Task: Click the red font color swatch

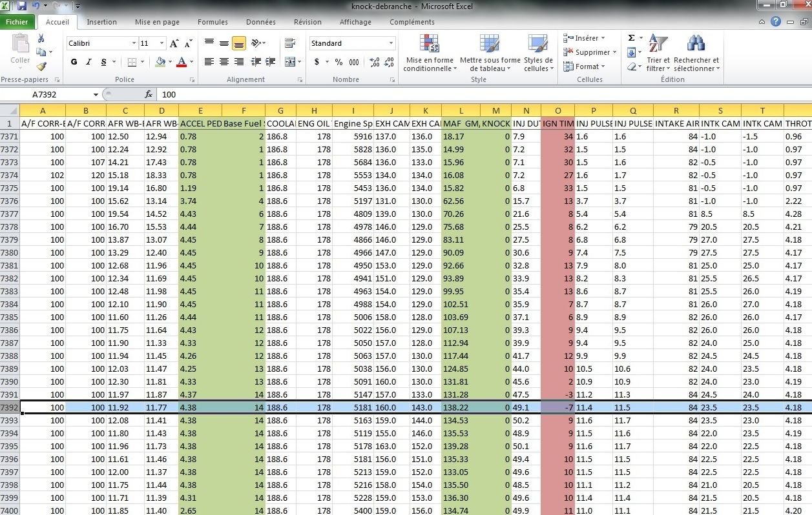Action: point(181,63)
